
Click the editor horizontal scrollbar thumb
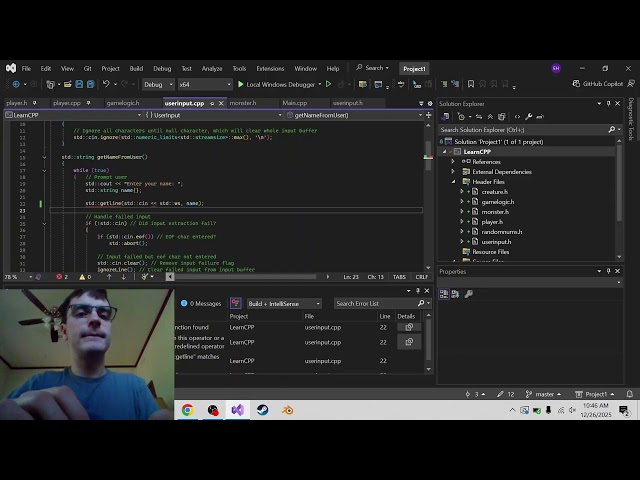tap(245, 277)
